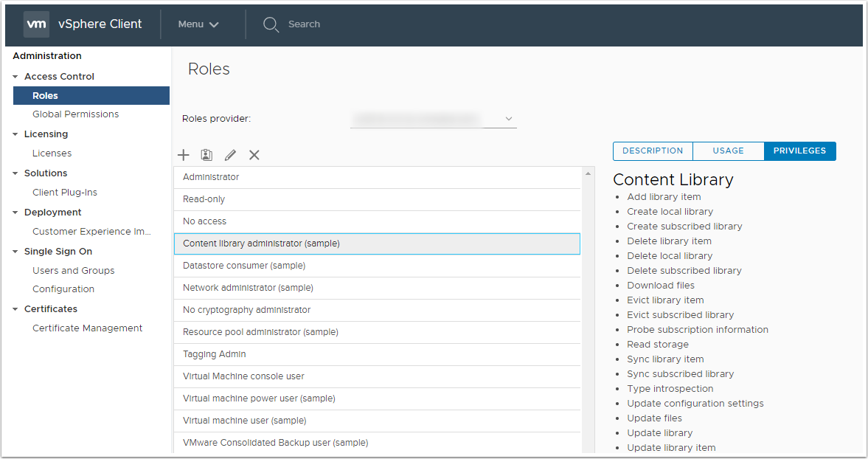The image size is (868, 459).
Task: Select the Administrator role
Action: (x=377, y=177)
